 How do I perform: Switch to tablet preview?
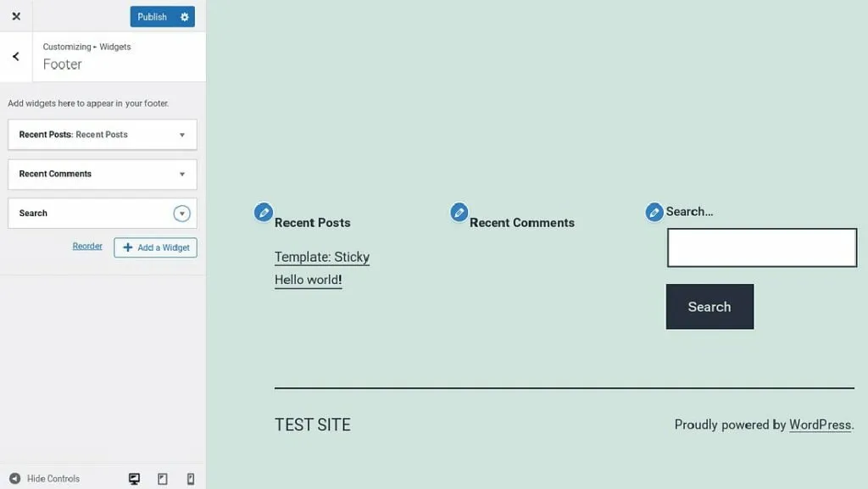[x=162, y=478]
